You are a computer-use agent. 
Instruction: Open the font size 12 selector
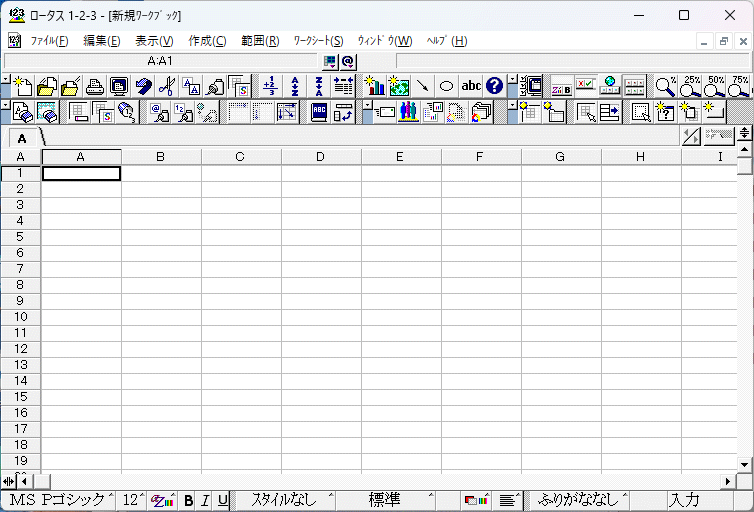pos(133,500)
